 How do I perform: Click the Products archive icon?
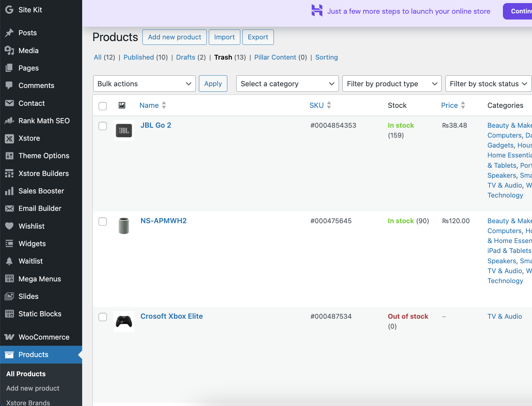click(9, 355)
